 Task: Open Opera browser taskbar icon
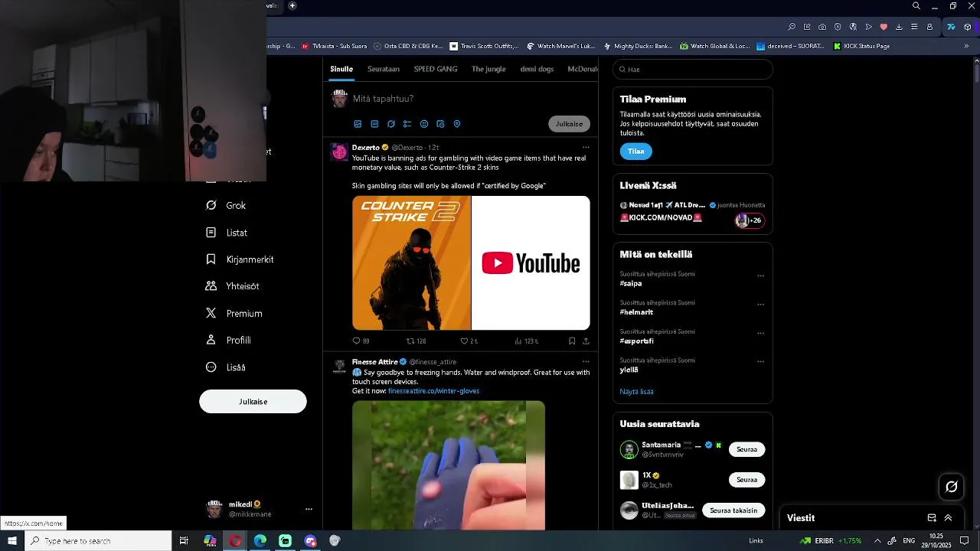[235, 541]
